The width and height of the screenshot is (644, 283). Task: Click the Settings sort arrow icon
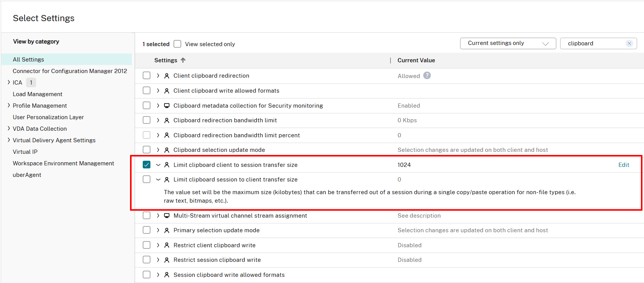coord(183,60)
